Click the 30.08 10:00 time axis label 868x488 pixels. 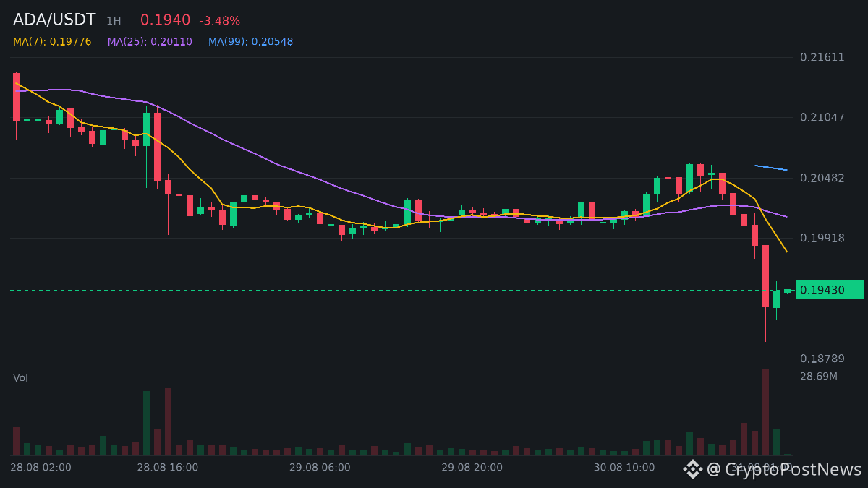[x=624, y=468]
